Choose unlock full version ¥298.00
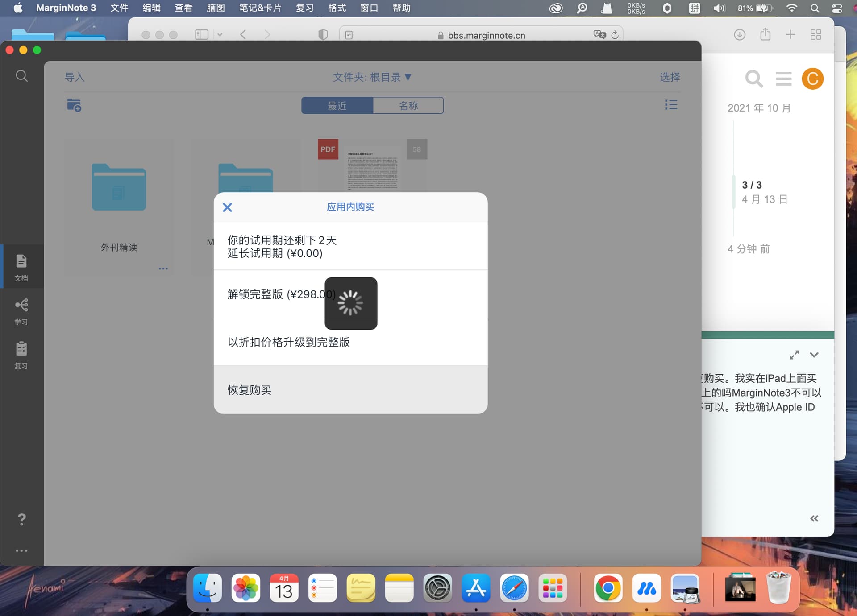857x616 pixels. (350, 294)
